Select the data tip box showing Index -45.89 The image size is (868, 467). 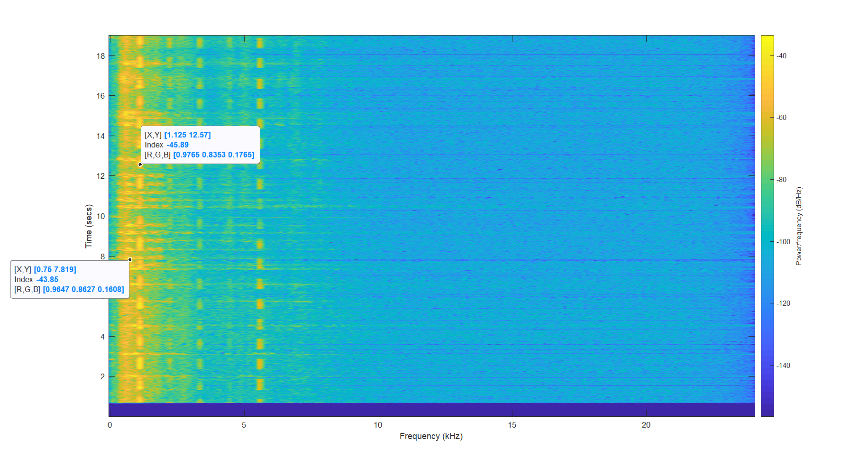tap(201, 145)
